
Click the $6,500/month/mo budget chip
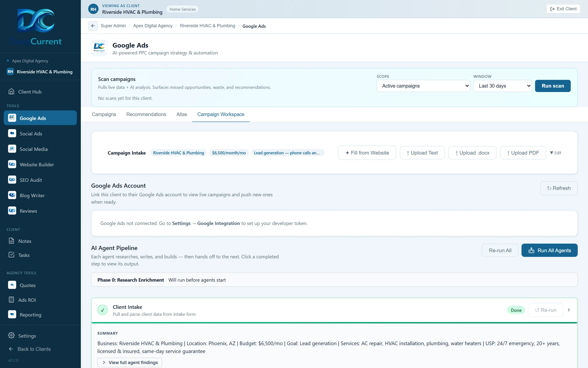coord(229,153)
